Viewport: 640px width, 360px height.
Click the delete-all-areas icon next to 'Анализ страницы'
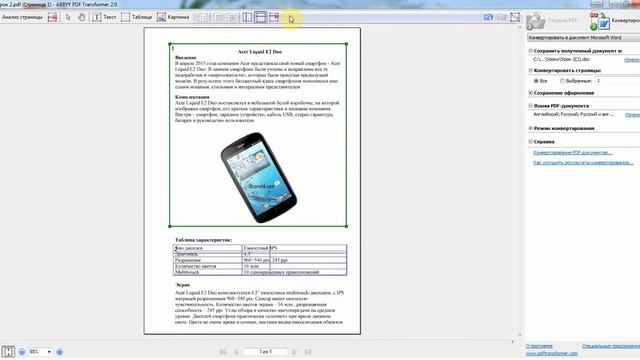click(x=53, y=17)
